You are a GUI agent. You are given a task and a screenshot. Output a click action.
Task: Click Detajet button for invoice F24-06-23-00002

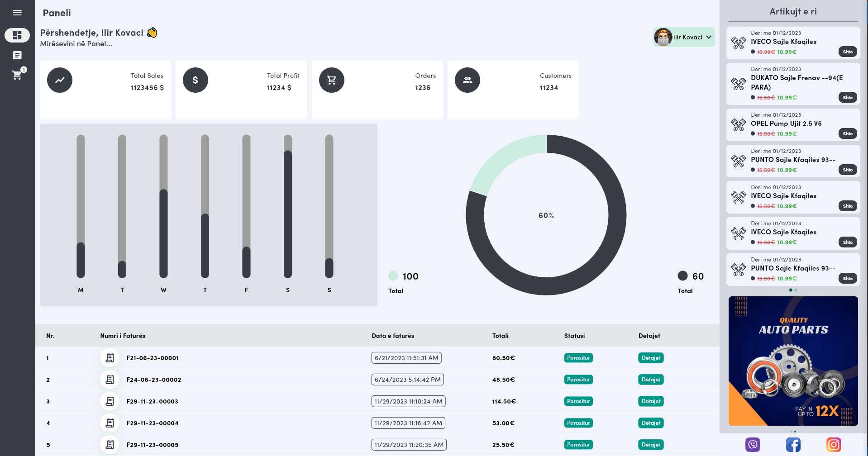pos(651,380)
